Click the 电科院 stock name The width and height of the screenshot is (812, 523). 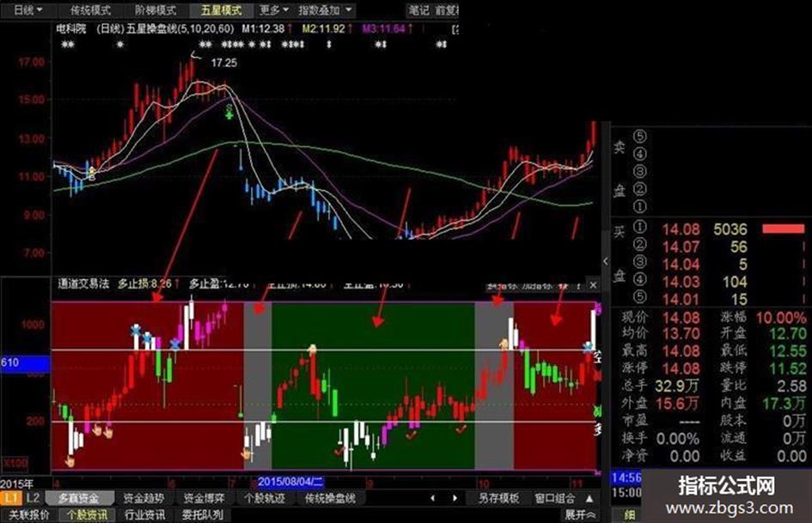tap(71, 29)
